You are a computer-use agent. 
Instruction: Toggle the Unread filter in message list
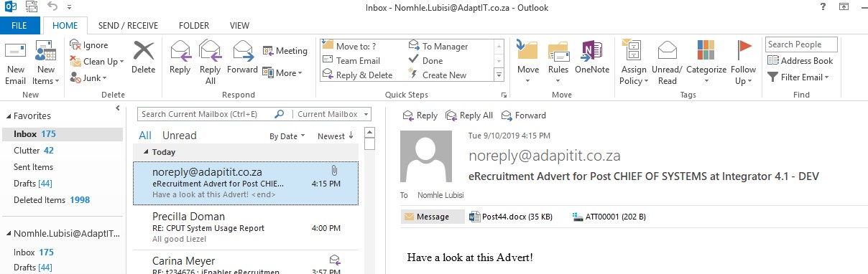(179, 136)
